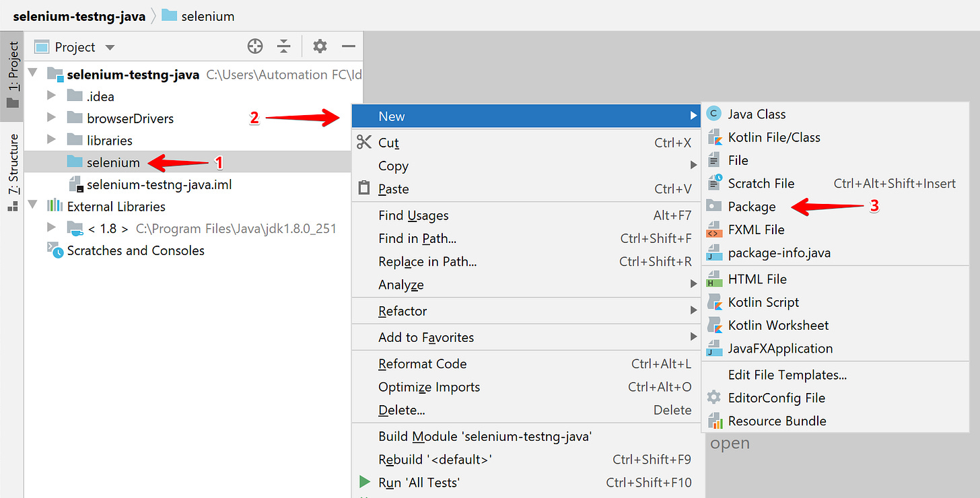Open the New submenu
The width and height of the screenshot is (980, 498).
pyautogui.click(x=527, y=116)
